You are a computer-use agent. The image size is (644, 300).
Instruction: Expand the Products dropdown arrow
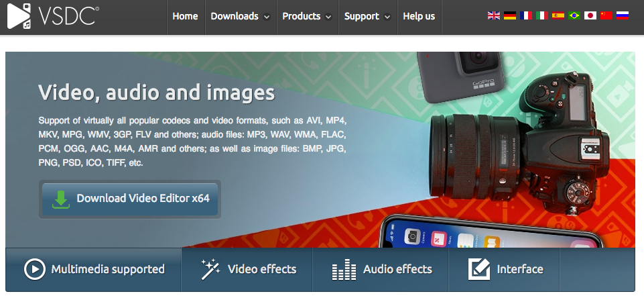328,17
